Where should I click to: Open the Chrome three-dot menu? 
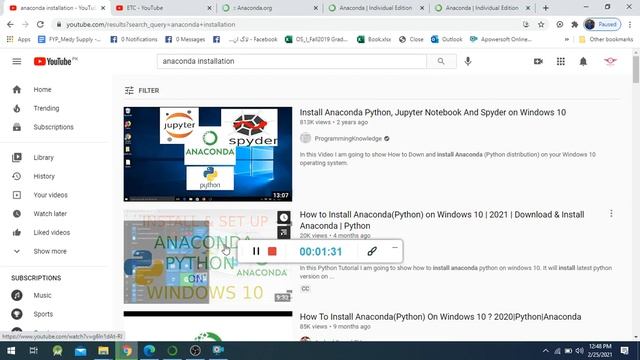[x=631, y=24]
